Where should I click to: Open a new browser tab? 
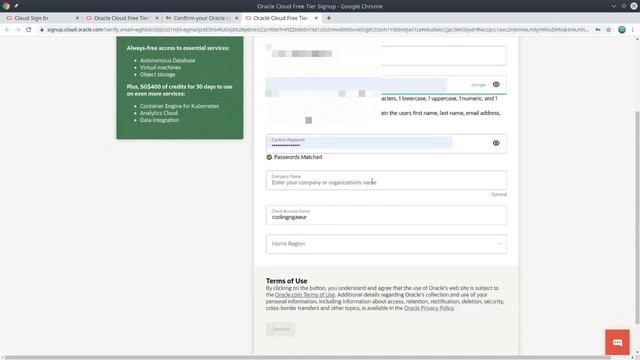(329, 18)
